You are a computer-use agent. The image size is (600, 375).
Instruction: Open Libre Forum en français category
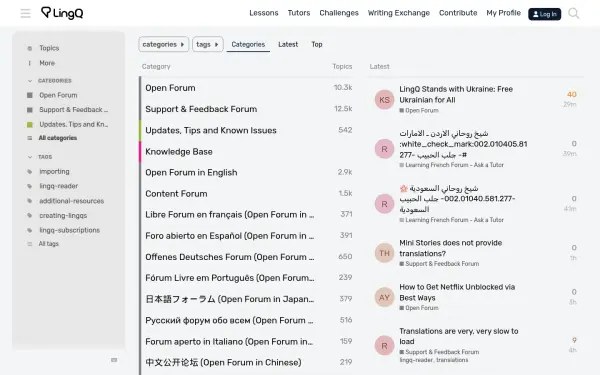pyautogui.click(x=230, y=215)
